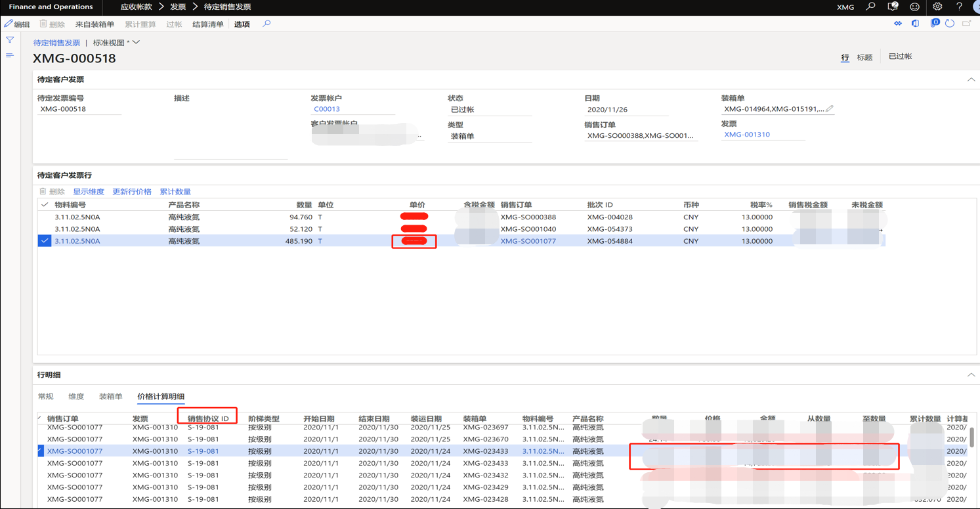Switch to the 装箱单 tab in 行明细
980x509 pixels.
[111, 397]
